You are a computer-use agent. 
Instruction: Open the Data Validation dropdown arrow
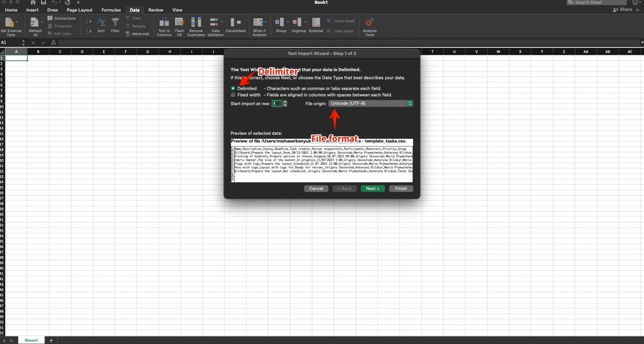click(x=222, y=22)
